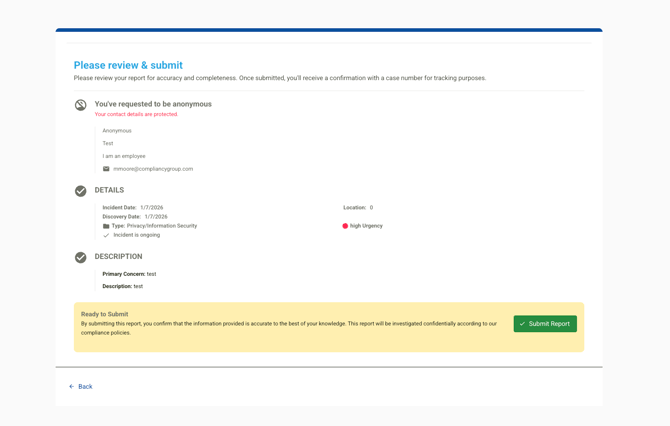Click the Location field value
This screenshot has height=426, width=670.
371,208
